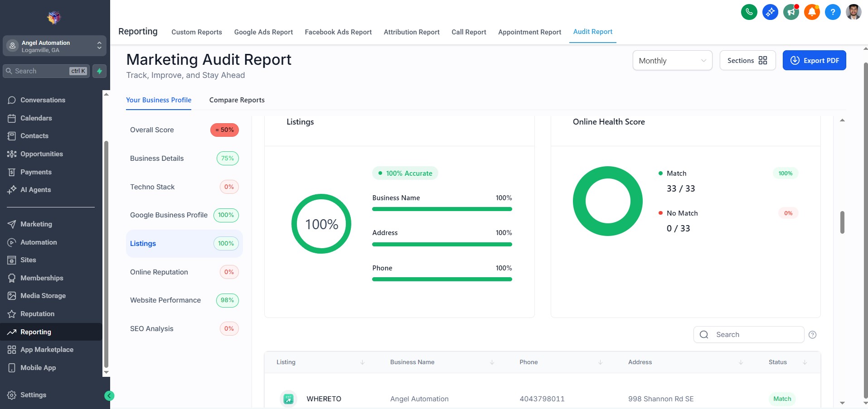868x409 pixels.
Task: Open the AI Agents section
Action: (35, 189)
